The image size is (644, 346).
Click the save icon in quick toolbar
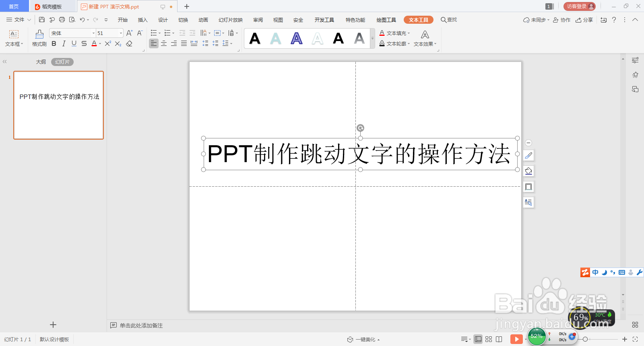(x=42, y=19)
